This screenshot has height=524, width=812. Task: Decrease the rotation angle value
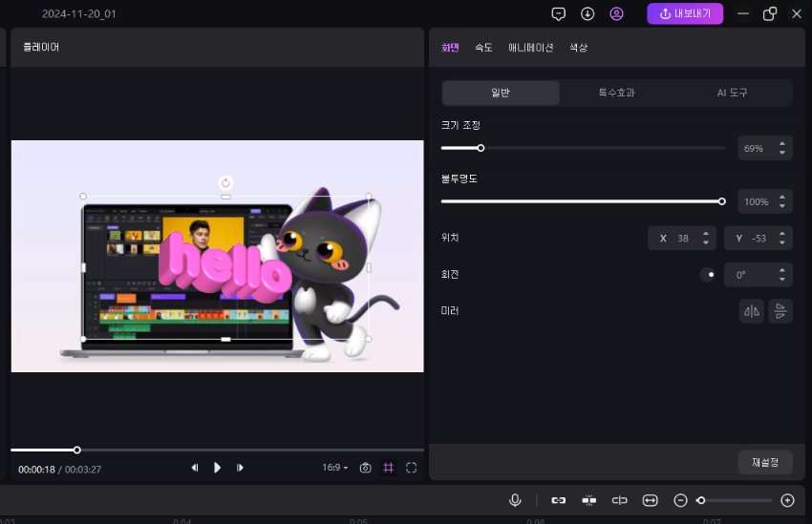(782, 280)
